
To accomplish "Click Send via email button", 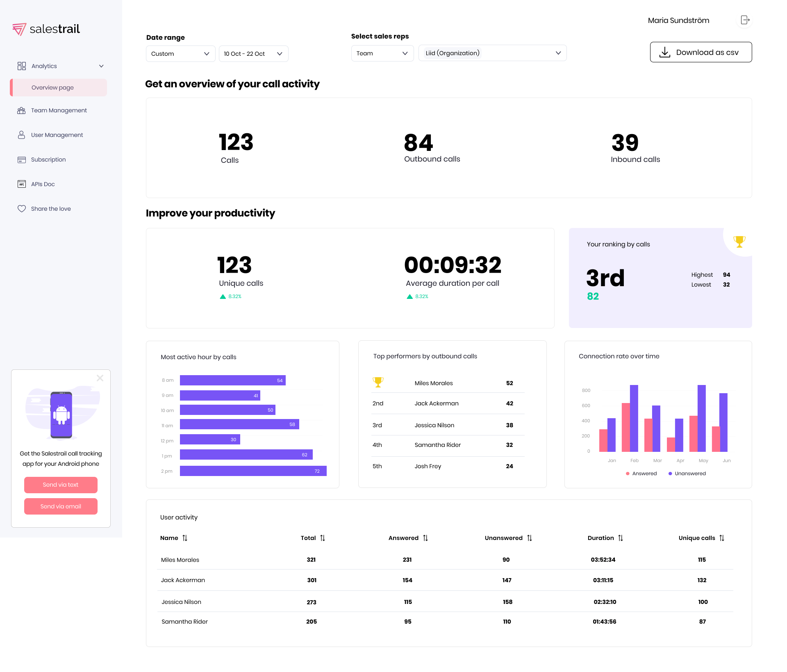I will (x=61, y=506).
